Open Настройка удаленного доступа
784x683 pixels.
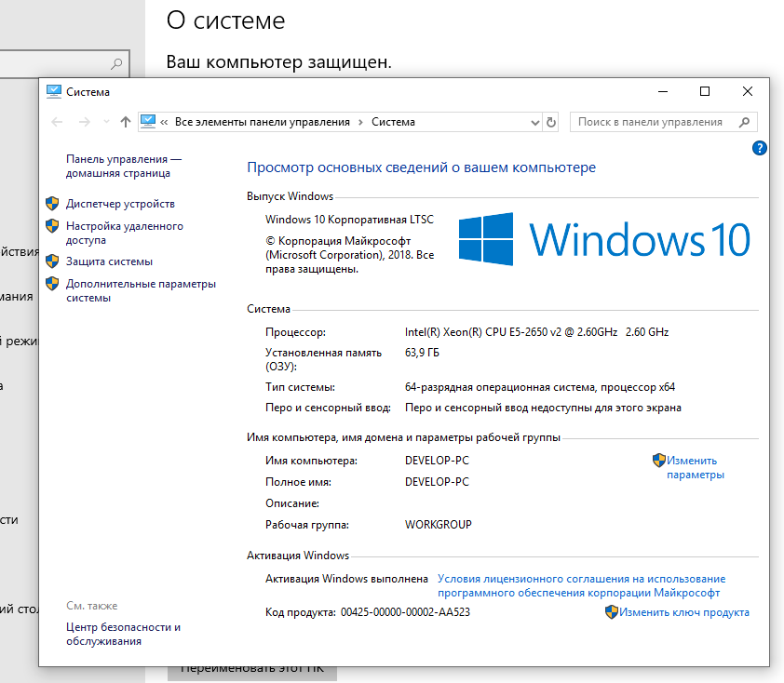coord(125,233)
